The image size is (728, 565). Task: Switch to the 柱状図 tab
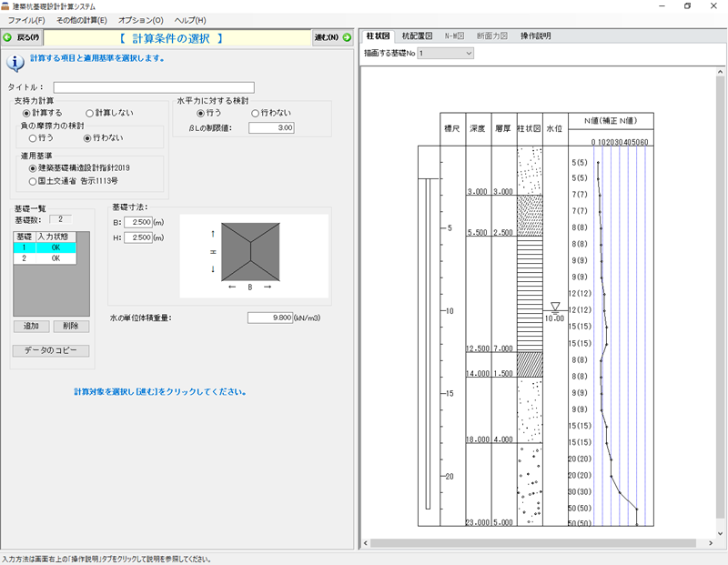378,35
